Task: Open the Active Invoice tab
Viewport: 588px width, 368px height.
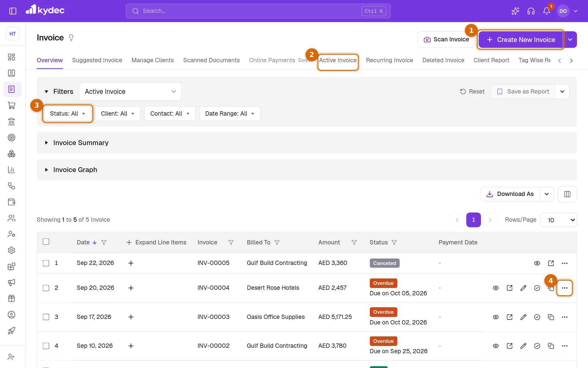Action: (338, 60)
